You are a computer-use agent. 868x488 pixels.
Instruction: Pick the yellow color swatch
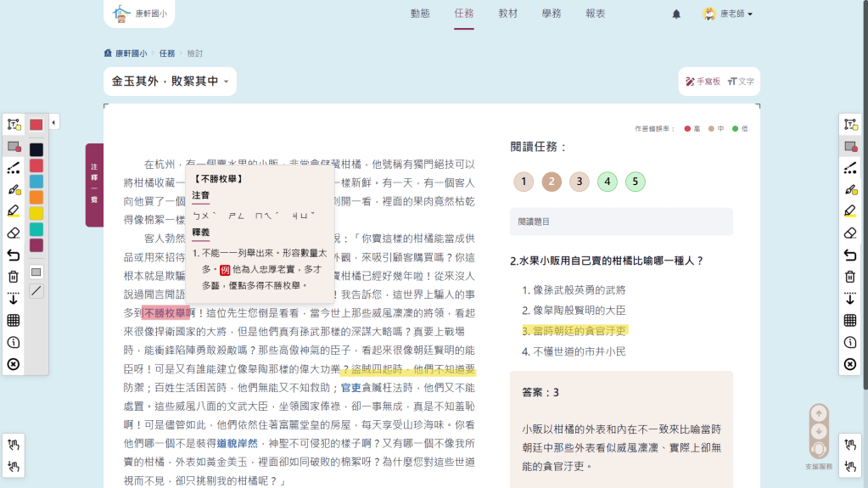(x=36, y=213)
